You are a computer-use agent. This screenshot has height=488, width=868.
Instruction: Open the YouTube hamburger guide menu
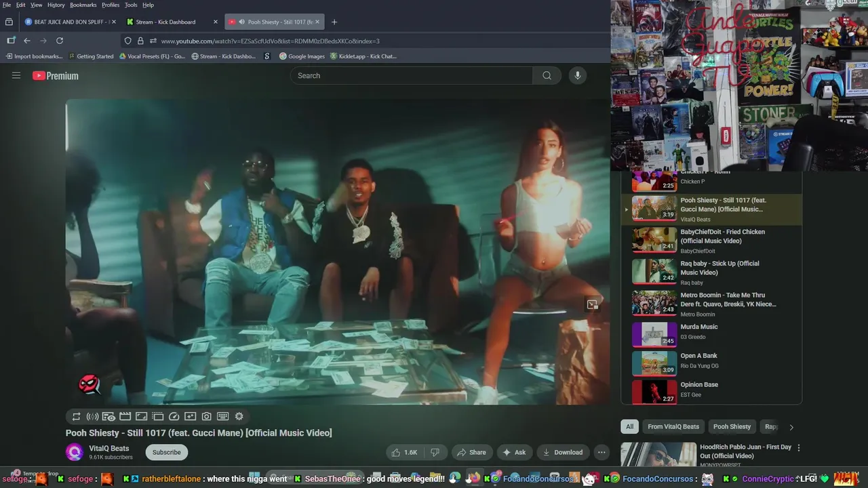click(16, 75)
